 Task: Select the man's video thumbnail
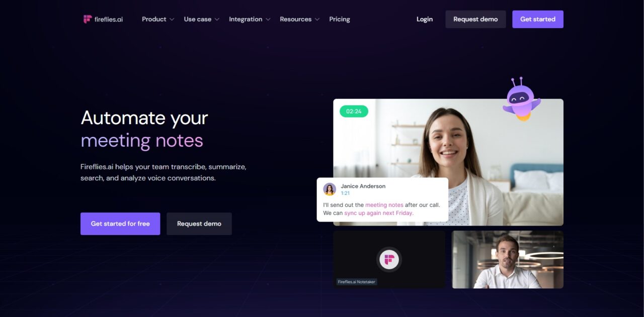[x=508, y=260]
